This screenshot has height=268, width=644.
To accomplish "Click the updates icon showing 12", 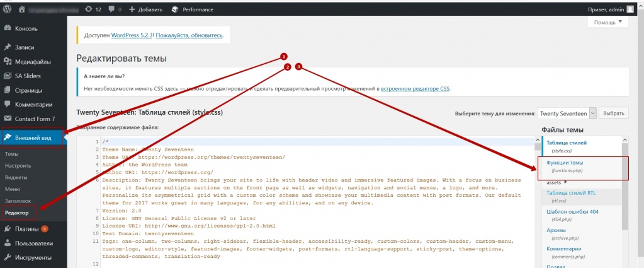I will click(89, 9).
